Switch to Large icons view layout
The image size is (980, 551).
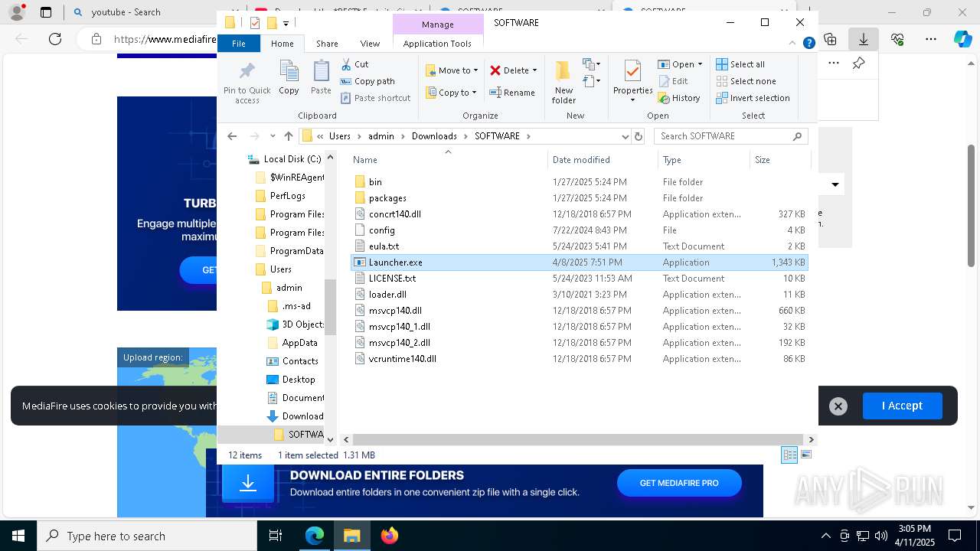(805, 455)
